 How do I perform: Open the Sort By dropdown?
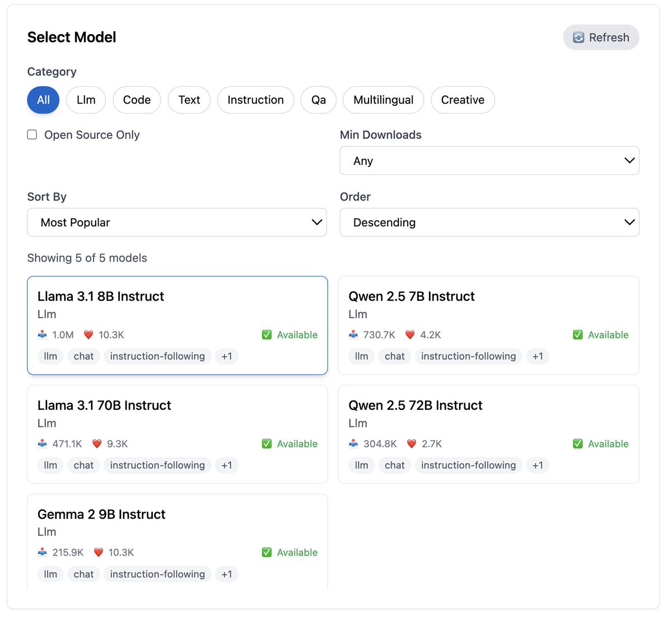point(177,222)
